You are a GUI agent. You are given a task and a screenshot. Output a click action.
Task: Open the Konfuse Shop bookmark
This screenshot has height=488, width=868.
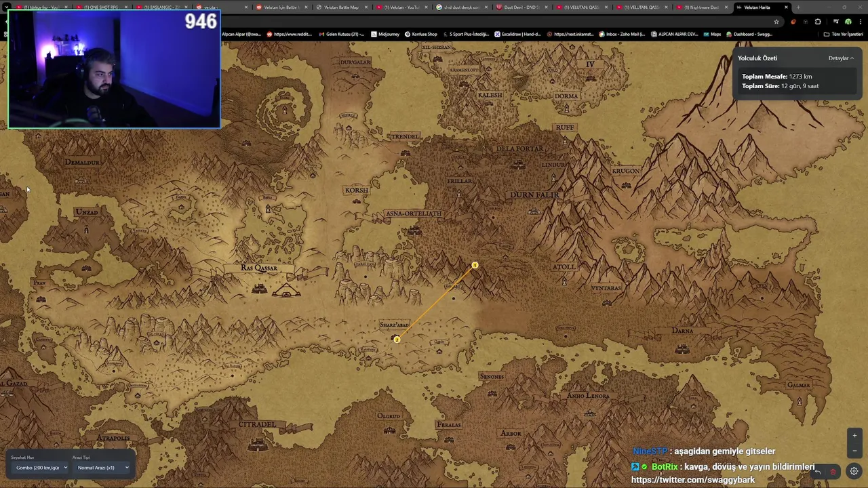pyautogui.click(x=420, y=34)
